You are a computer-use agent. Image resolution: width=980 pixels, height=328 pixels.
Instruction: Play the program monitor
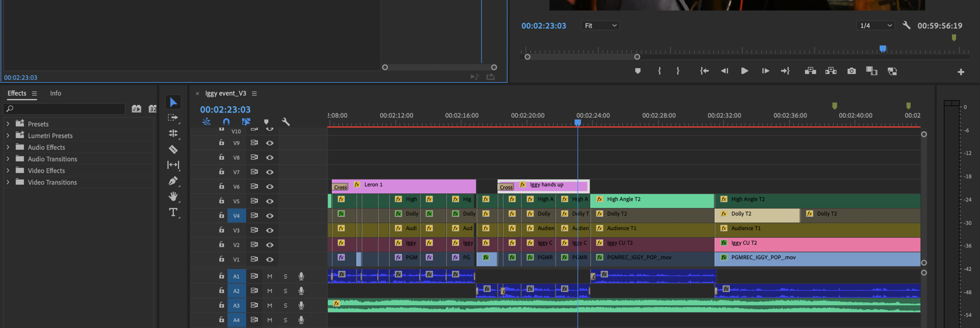tap(744, 71)
